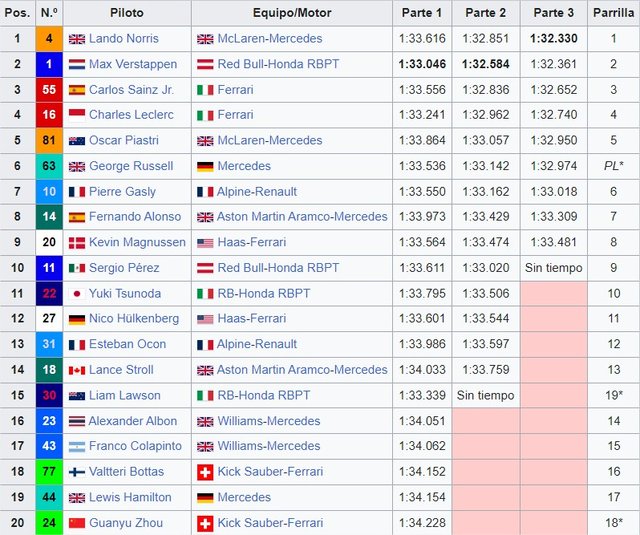Viewport: 640px width, 535px height.
Task: Select the grid value 18* for Zhou
Action: (x=613, y=523)
